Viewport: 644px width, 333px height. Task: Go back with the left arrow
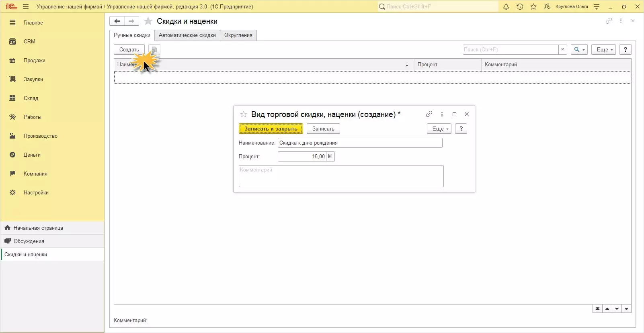tap(117, 21)
